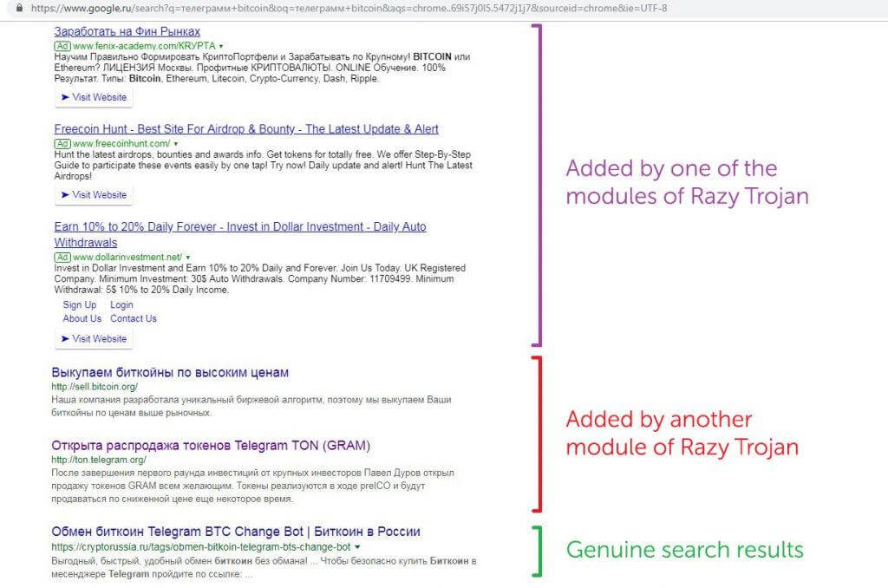
Task: Click the http://ton.telegram.org/ URL text
Action: pyautogui.click(x=99, y=460)
